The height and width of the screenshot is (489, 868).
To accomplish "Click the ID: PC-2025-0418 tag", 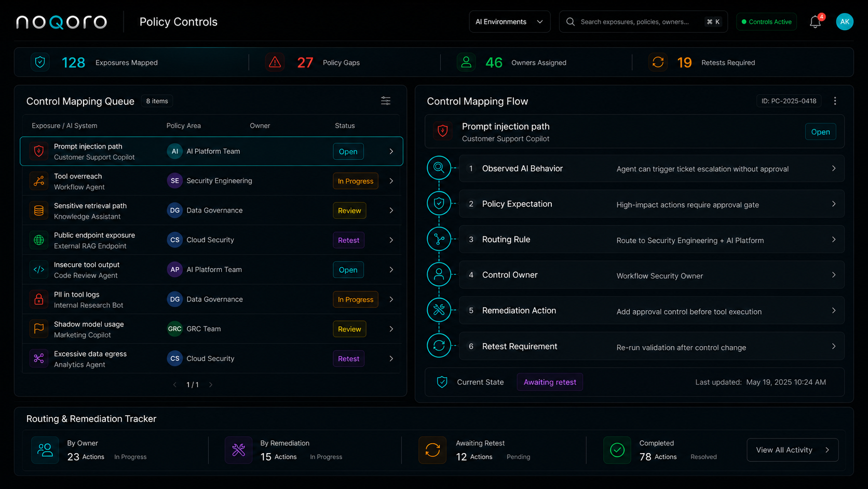I will point(789,101).
